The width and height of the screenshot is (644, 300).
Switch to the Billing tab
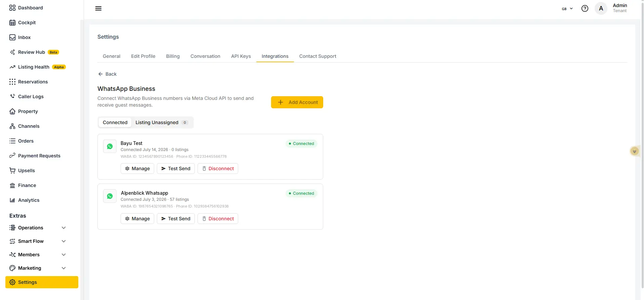(x=173, y=56)
